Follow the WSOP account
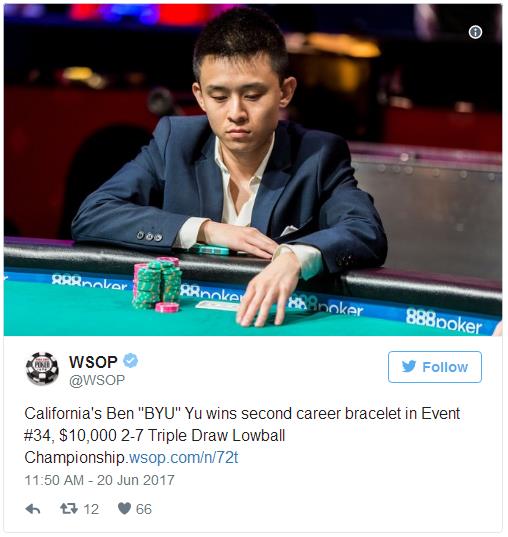This screenshot has width=508, height=537. coord(435,367)
